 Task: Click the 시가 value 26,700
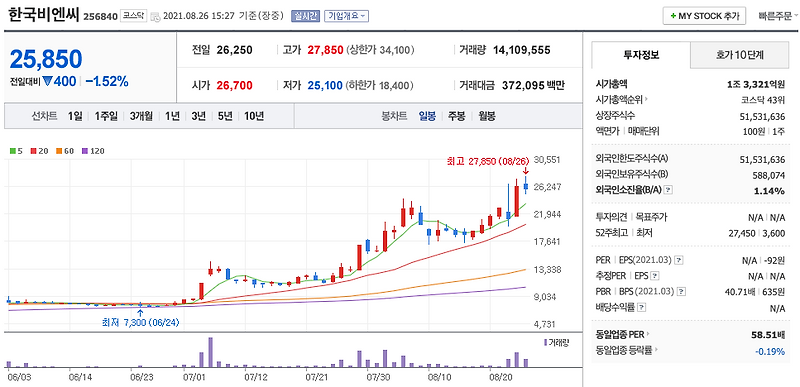click(235, 85)
